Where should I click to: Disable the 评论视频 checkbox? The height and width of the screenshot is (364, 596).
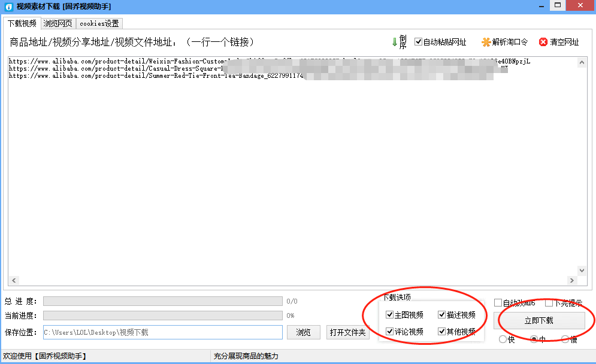(390, 332)
